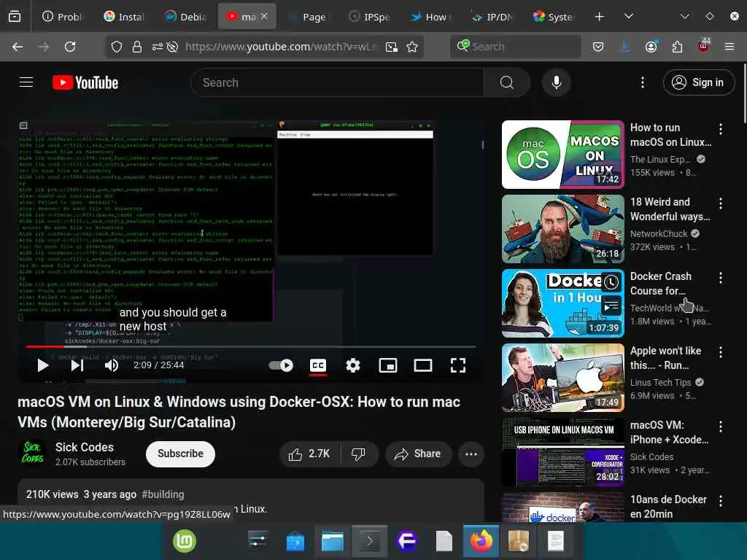Image resolution: width=747 pixels, height=560 pixels.
Task: Open more actions ellipsis under video
Action: (471, 454)
